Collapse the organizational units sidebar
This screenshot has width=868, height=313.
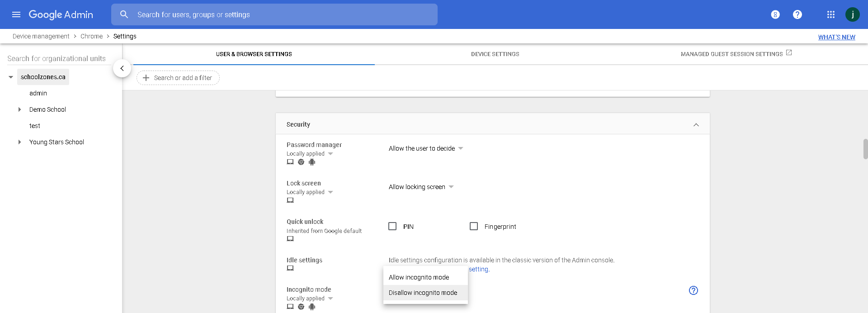point(122,68)
